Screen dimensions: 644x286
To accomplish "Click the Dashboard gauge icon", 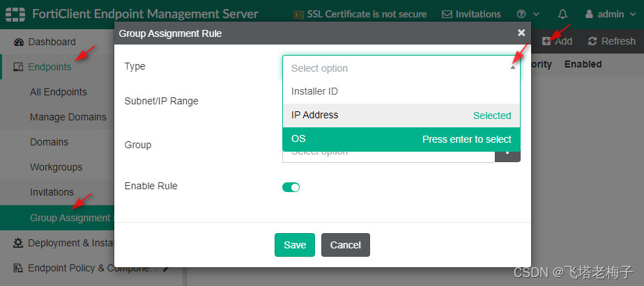I will coord(19,42).
